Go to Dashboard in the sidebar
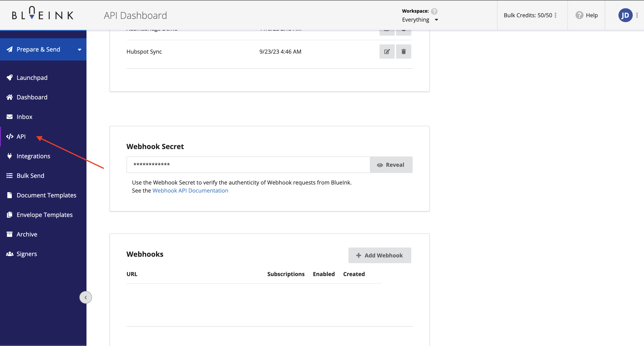644x346 pixels. click(32, 97)
